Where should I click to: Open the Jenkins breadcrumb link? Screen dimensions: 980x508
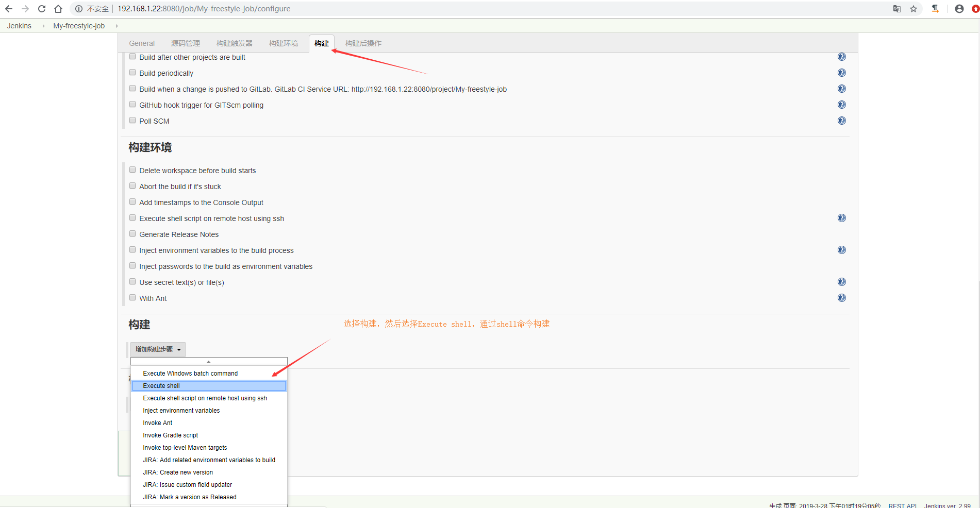point(19,26)
